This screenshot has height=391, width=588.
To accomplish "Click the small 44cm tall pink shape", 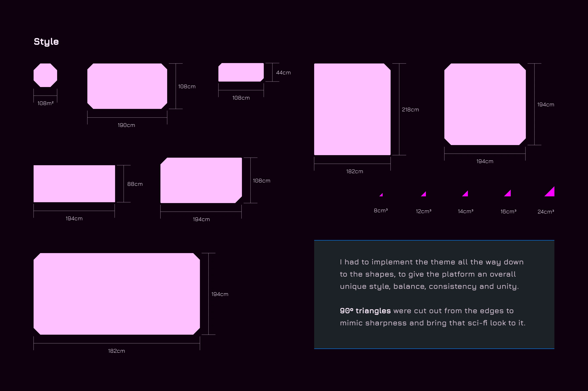I will tap(241, 72).
